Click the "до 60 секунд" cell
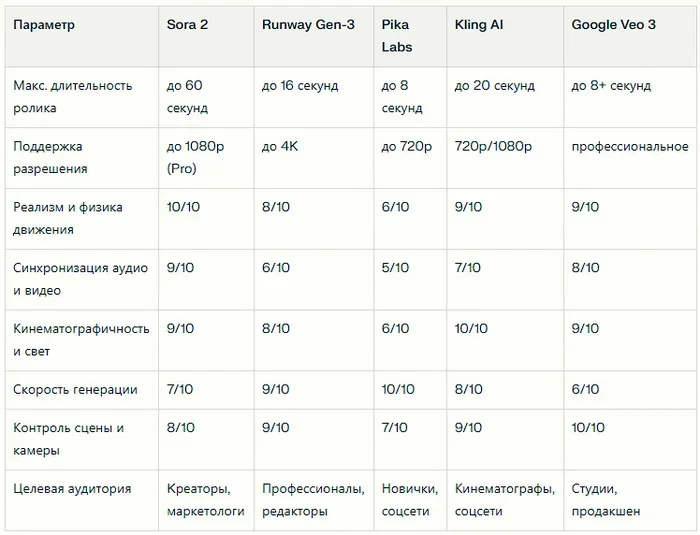This screenshot has height=535, width=700. click(x=187, y=97)
